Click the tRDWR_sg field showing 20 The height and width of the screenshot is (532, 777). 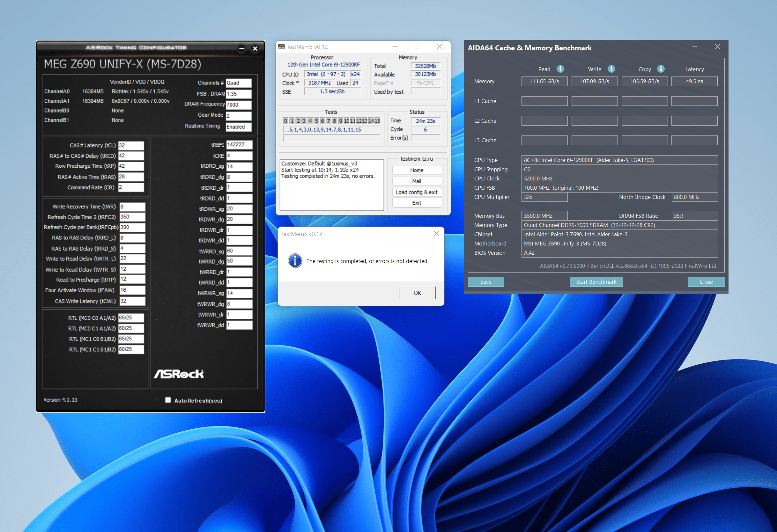[240, 209]
